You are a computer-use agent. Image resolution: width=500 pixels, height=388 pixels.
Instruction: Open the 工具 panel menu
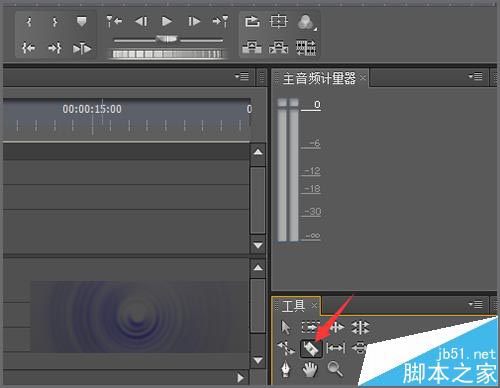coord(475,304)
